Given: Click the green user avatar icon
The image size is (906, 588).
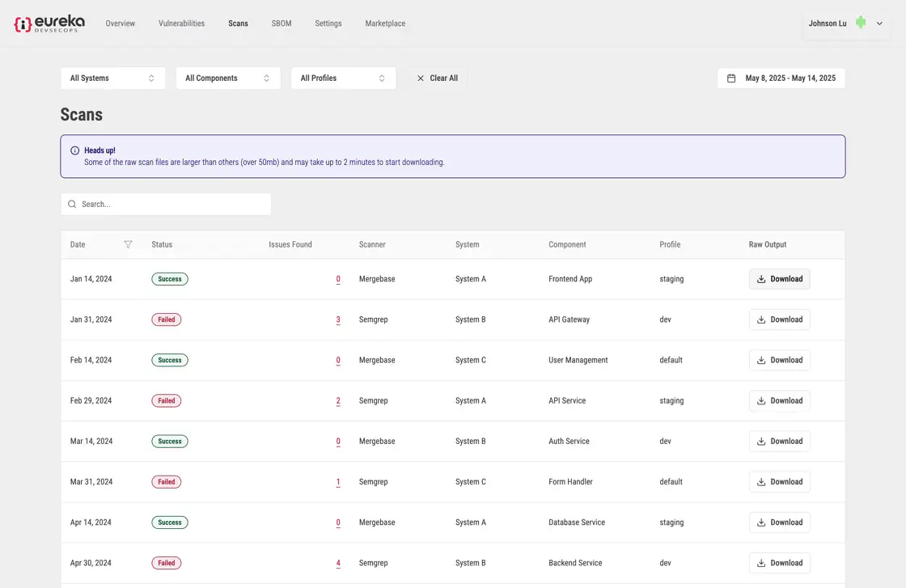Looking at the screenshot, I should (x=861, y=23).
